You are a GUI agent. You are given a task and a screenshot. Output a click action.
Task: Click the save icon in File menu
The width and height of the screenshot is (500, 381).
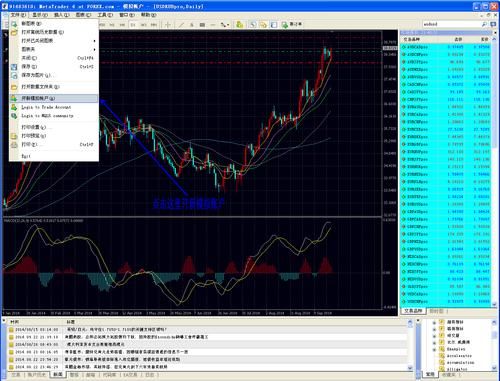(x=14, y=67)
